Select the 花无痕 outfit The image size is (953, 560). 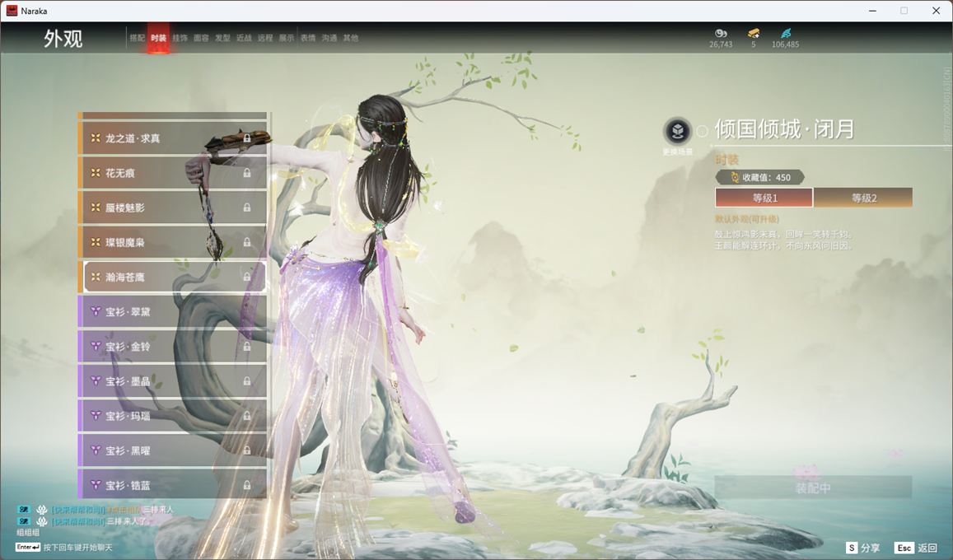[173, 173]
